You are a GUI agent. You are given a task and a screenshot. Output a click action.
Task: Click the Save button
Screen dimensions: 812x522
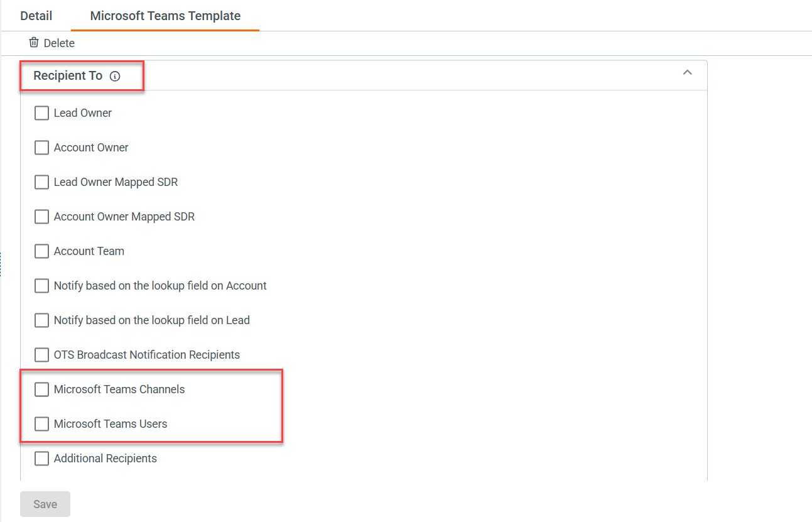click(x=45, y=504)
